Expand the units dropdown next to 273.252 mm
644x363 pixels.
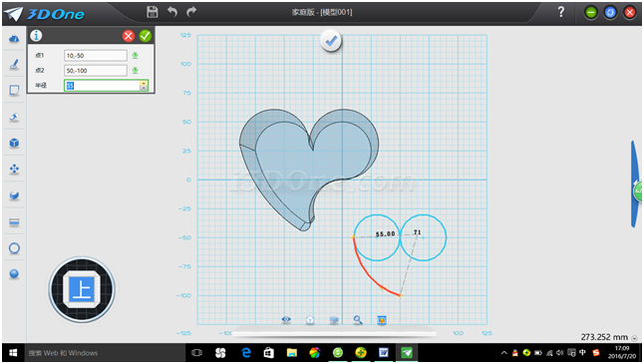[635, 338]
